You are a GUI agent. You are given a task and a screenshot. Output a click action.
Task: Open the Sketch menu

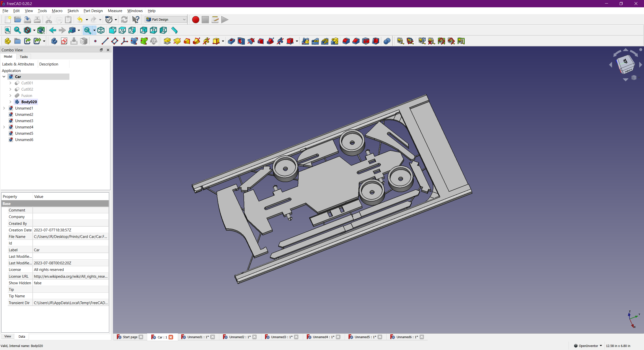click(73, 11)
